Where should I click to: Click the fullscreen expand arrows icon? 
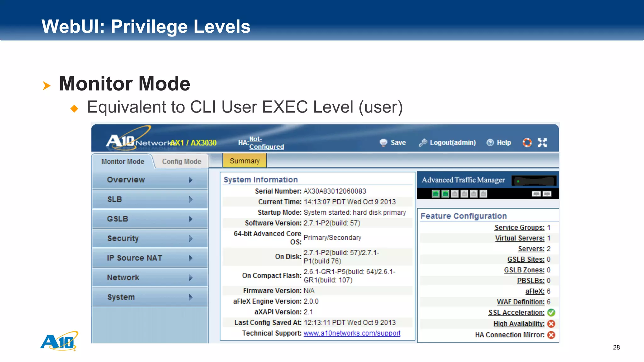click(542, 143)
